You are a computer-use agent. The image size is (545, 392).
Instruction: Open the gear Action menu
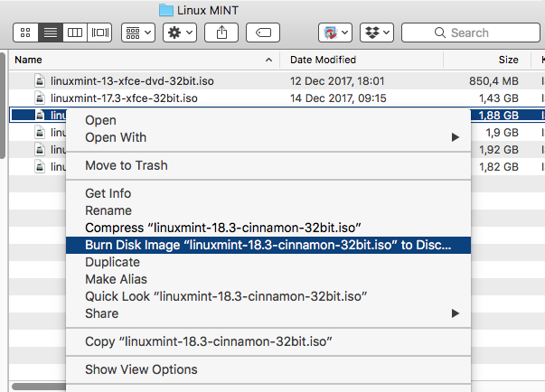(x=180, y=33)
